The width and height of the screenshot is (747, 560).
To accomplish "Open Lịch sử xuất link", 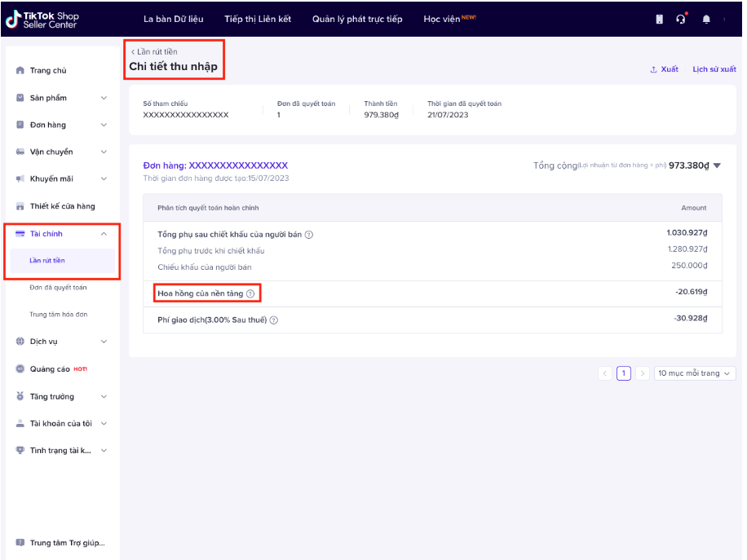I will click(714, 69).
